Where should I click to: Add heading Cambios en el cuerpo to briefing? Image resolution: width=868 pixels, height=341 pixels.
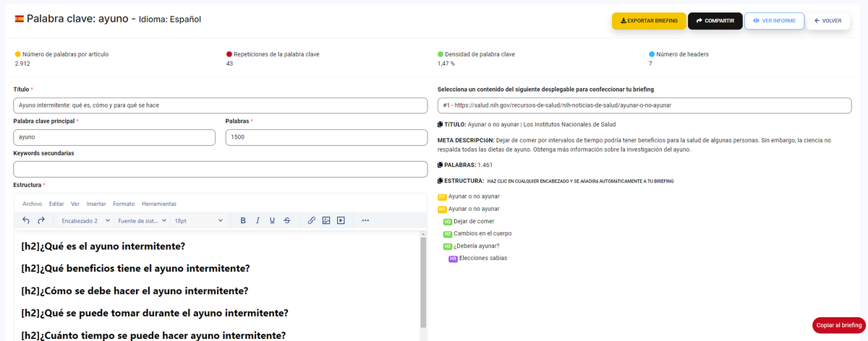pyautogui.click(x=482, y=234)
